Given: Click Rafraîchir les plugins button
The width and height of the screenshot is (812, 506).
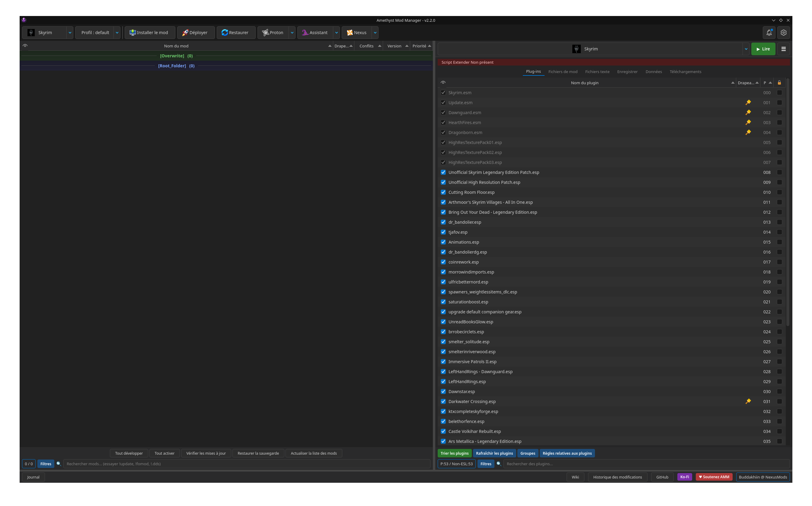Looking at the screenshot, I should click(494, 453).
